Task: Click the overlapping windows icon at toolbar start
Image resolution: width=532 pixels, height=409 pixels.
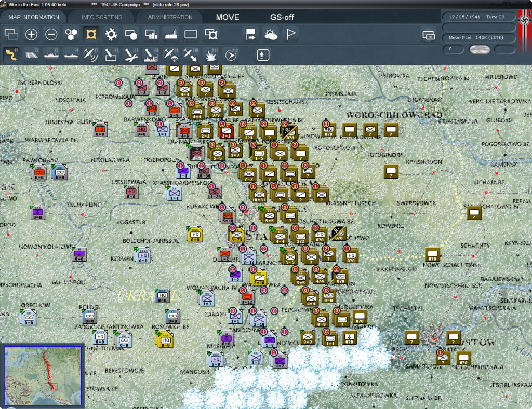Action: pyautogui.click(x=11, y=34)
